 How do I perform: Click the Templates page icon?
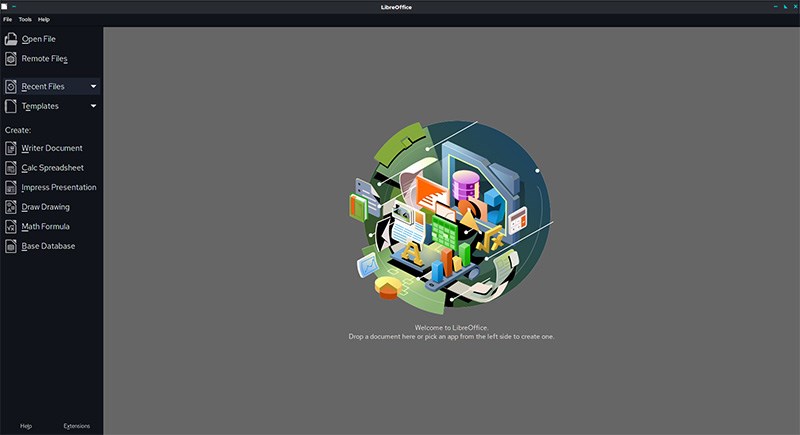coord(11,106)
